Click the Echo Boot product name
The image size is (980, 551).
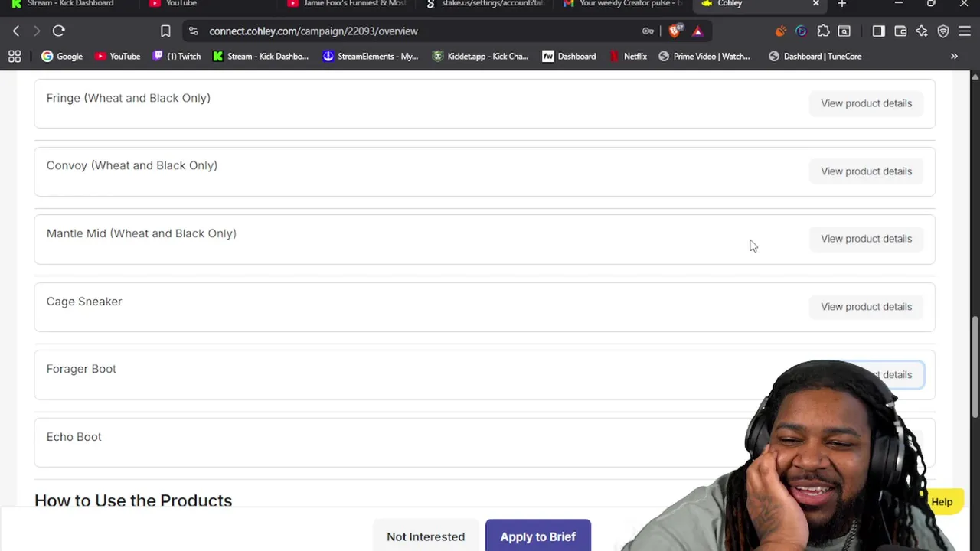tap(73, 437)
